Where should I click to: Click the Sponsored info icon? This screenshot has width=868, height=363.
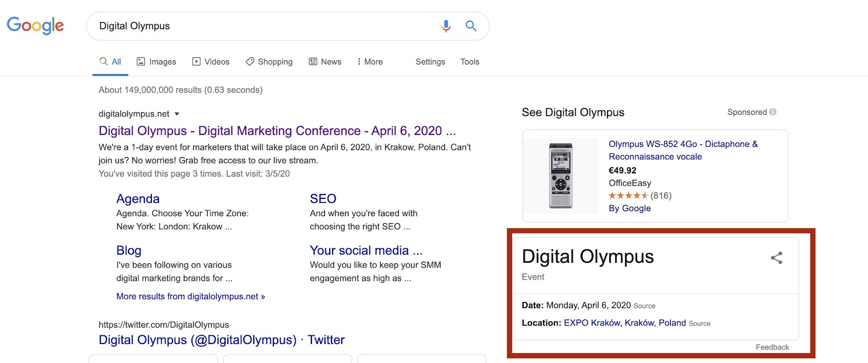coord(773,112)
